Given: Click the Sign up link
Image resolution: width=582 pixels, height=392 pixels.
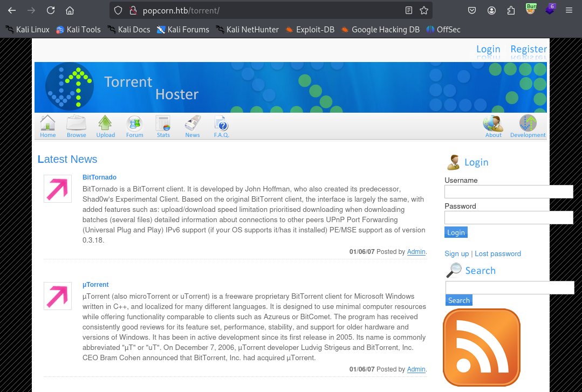Looking at the screenshot, I should 456,253.
